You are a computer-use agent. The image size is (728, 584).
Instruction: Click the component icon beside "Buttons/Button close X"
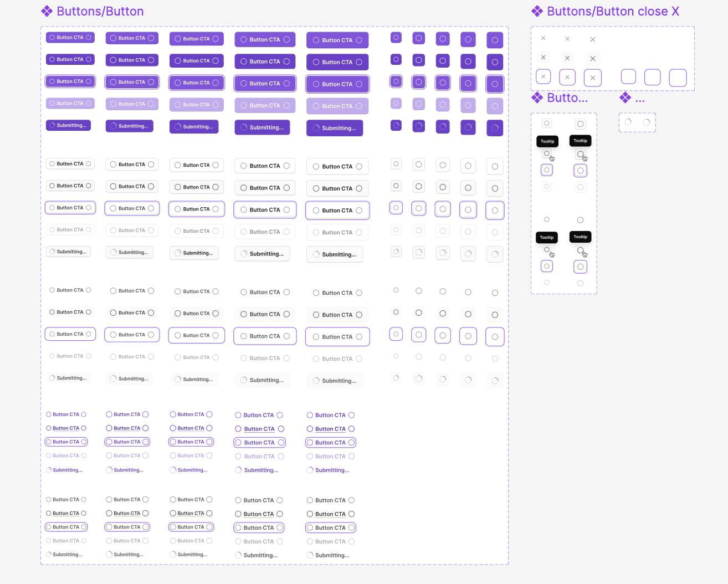pyautogui.click(x=537, y=11)
